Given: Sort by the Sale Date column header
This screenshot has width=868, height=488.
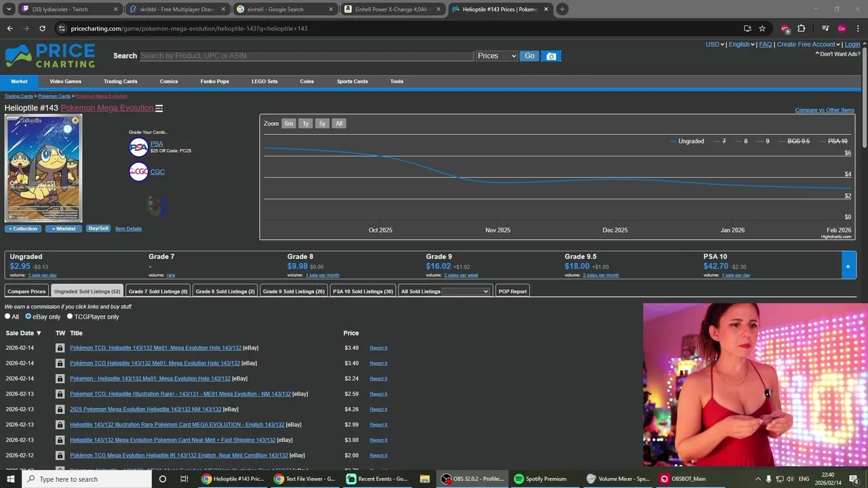Looking at the screenshot, I should 24,333.
